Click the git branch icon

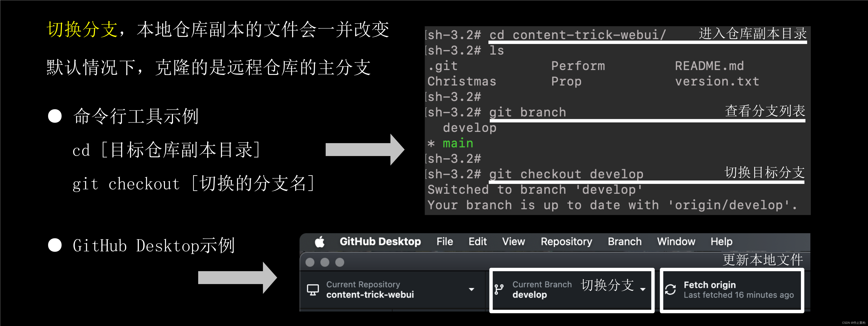point(499,289)
